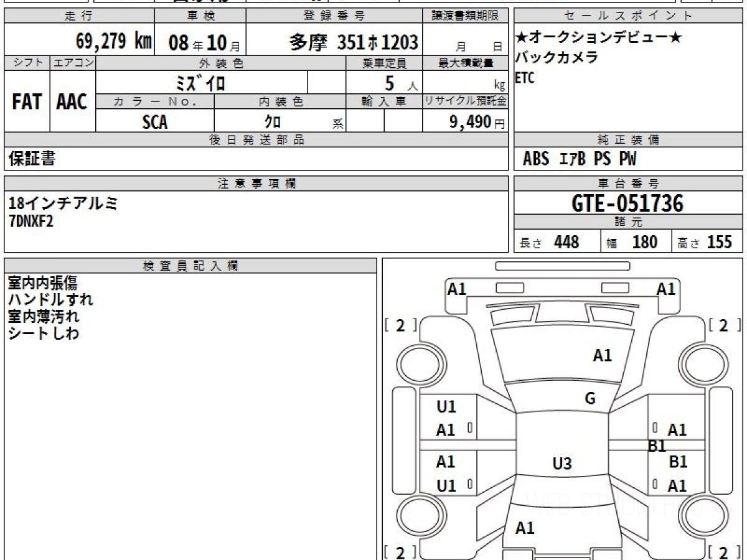Click the 保証書 entry under later-shipped parts
The image size is (747, 560).
tap(32, 159)
